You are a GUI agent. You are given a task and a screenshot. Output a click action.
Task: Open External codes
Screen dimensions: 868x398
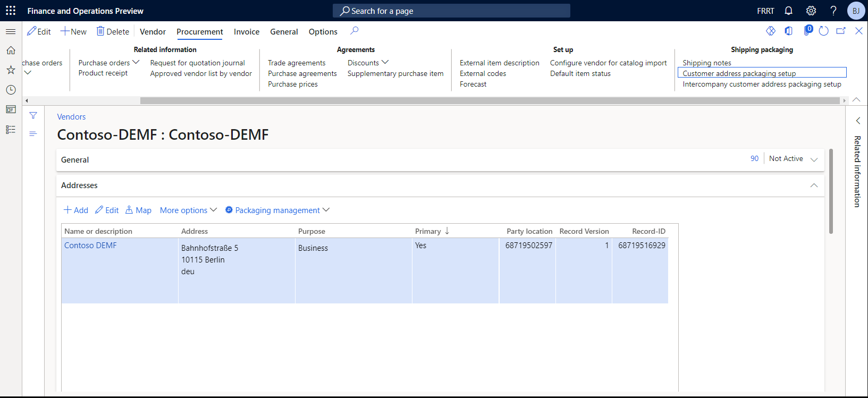pos(483,73)
